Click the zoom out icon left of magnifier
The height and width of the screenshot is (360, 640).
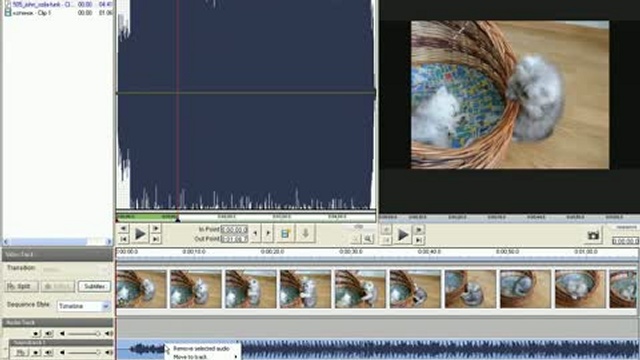(356, 239)
